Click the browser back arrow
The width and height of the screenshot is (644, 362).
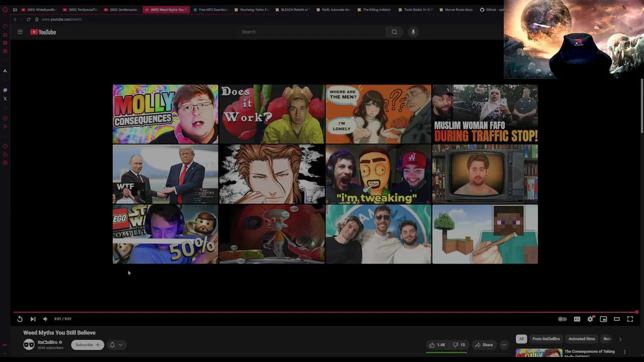coord(15,19)
